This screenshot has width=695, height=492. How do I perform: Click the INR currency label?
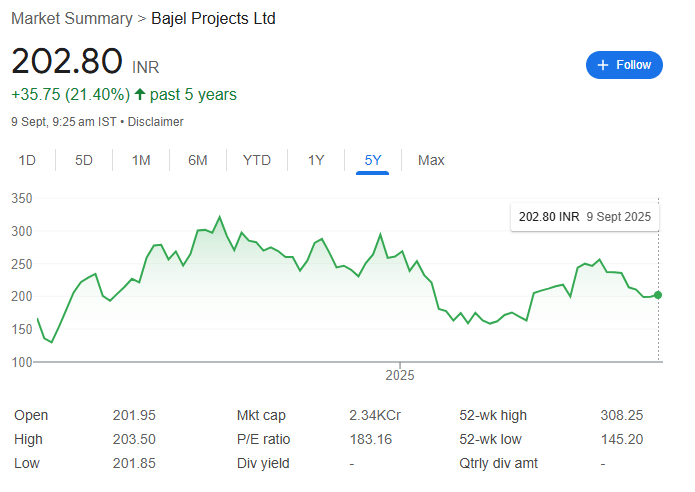coord(145,67)
